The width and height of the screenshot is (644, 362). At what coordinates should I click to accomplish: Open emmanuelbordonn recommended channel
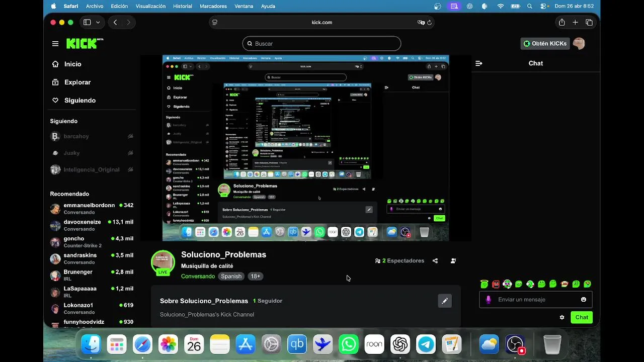92,209
